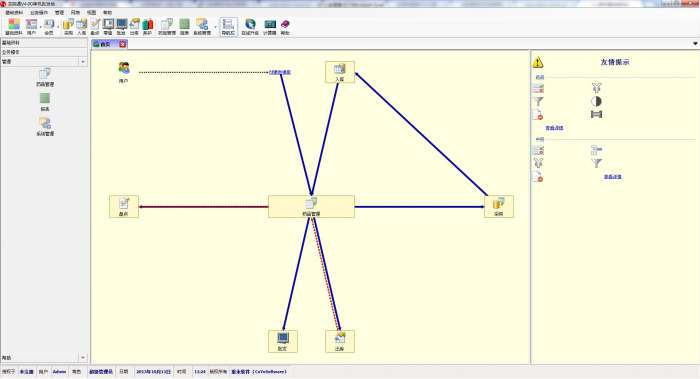Click the globe icon in the toolbar
Image resolution: width=700 pixels, height=379 pixels.
pos(250,26)
